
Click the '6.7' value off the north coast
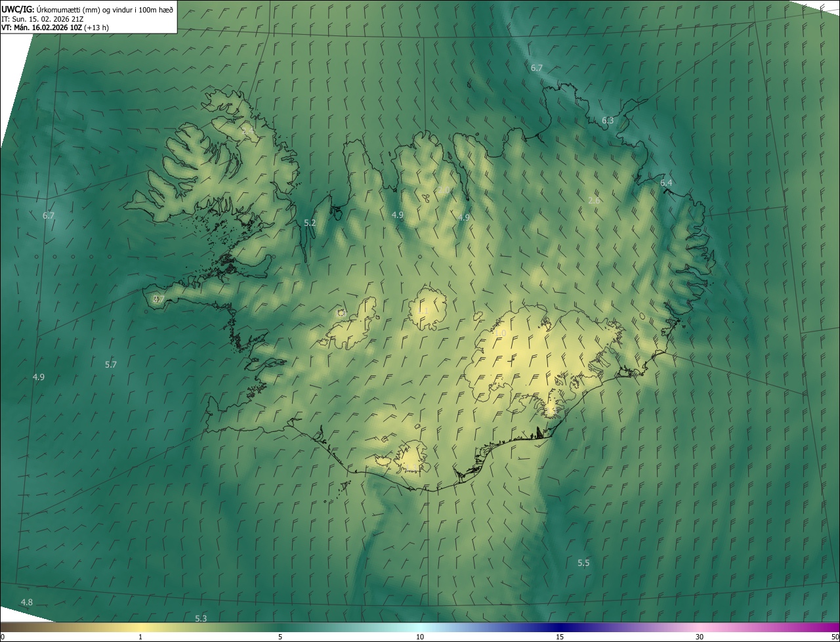536,68
